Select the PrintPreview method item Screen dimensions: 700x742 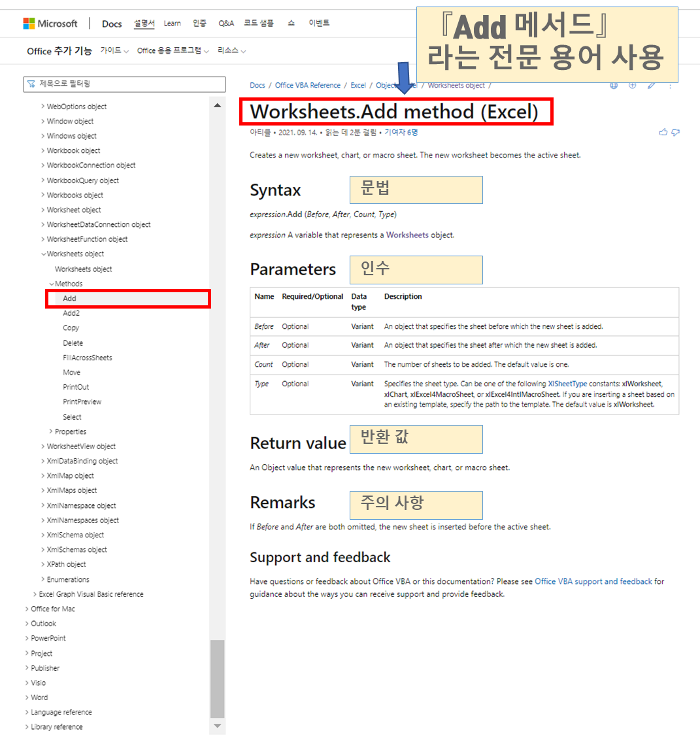click(x=82, y=402)
